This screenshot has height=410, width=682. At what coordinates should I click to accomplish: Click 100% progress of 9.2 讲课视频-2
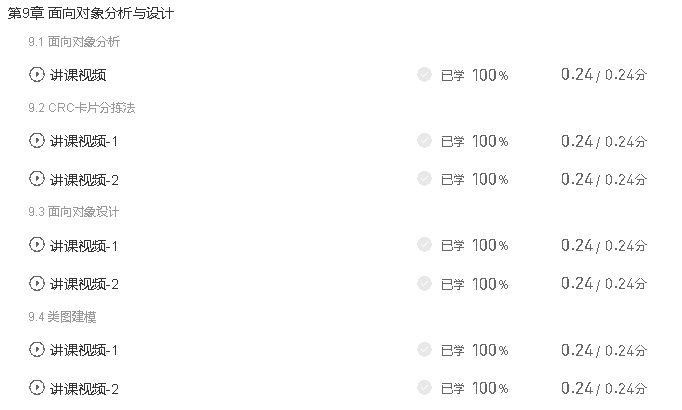click(x=490, y=179)
